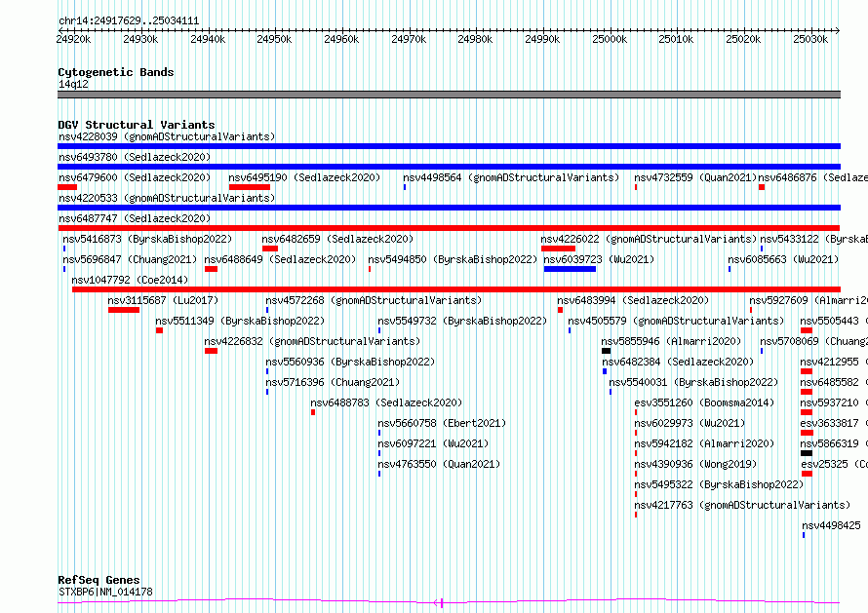
Task: Open nsv6487747 Sedlazeck2020 variant label
Action: coord(135,218)
